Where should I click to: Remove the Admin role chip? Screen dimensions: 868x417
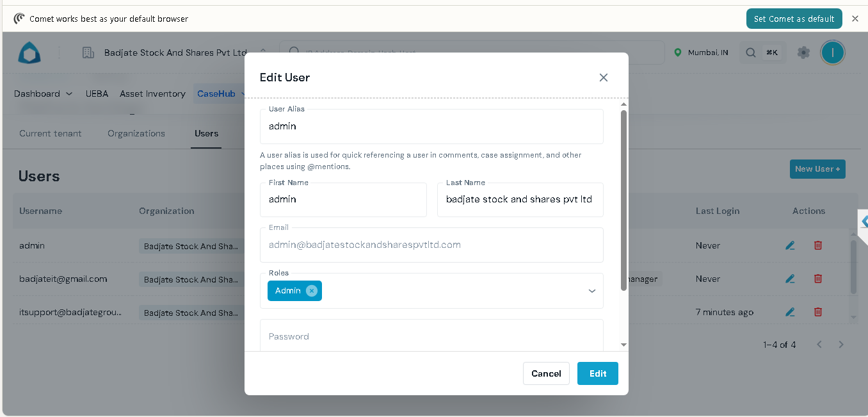click(x=312, y=291)
